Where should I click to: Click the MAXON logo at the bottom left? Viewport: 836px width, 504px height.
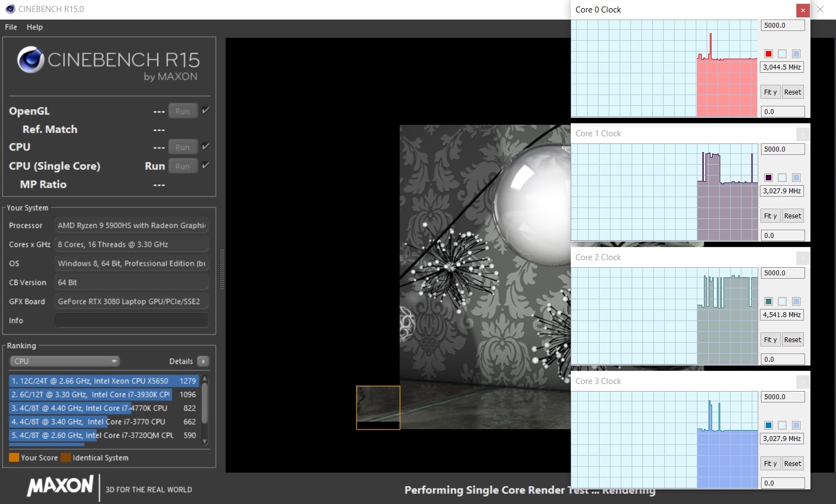60,486
